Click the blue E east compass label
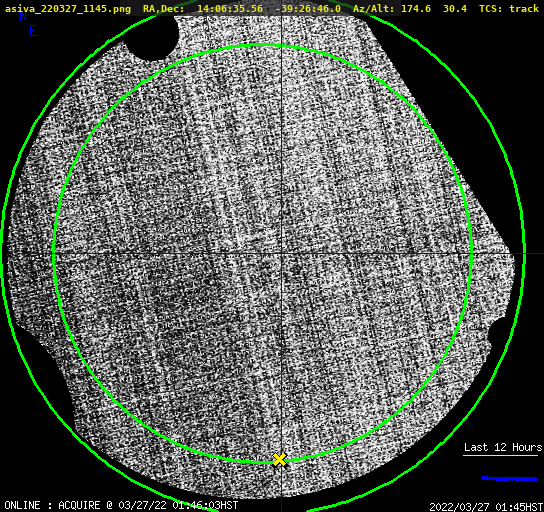This screenshot has height=512, width=544. 32,31
